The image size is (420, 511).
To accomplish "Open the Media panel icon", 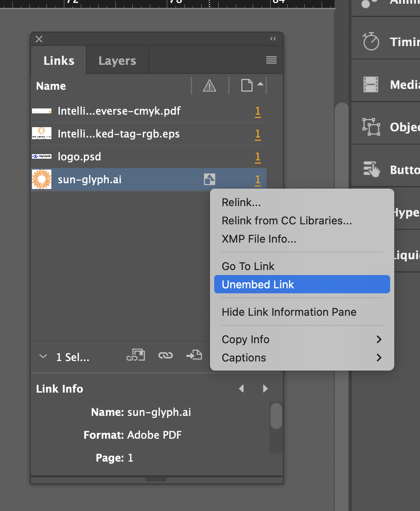I will pyautogui.click(x=371, y=84).
